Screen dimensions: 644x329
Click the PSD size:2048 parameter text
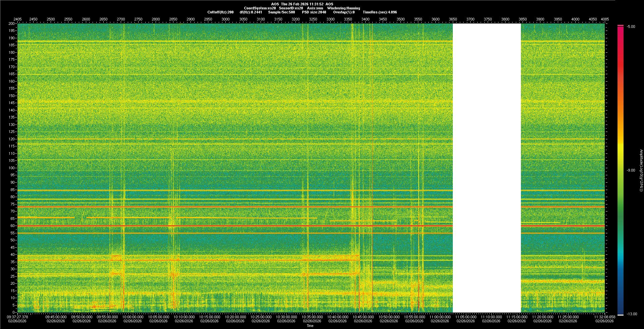[x=314, y=12]
